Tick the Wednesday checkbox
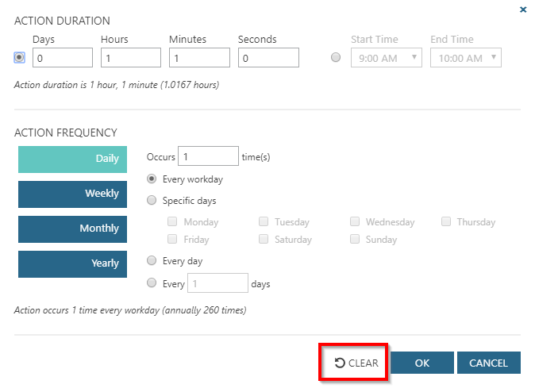 coord(355,222)
